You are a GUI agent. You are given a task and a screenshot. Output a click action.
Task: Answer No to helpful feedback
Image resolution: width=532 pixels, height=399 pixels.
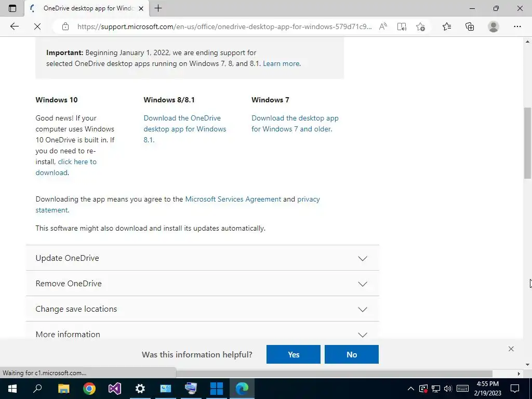tap(352, 354)
